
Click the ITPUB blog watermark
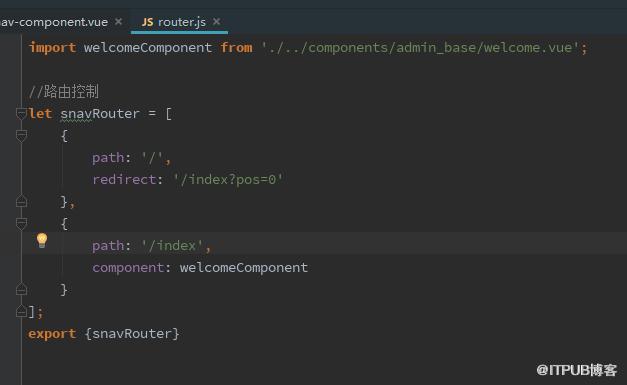577,370
